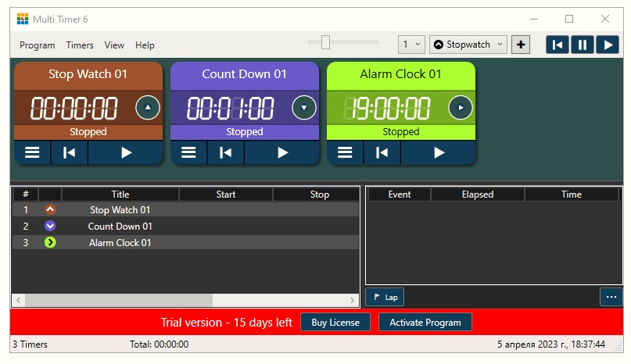Expand the timer count dropdown showing 1
The width and height of the screenshot is (631, 364).
click(411, 45)
